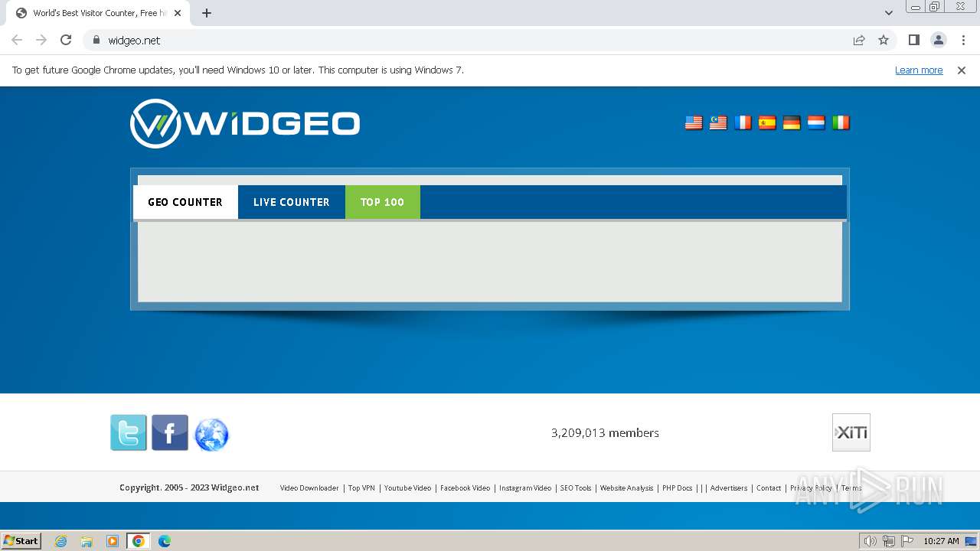Close the Widgeo browser tab
The image size is (980, 551).
pyautogui.click(x=178, y=13)
